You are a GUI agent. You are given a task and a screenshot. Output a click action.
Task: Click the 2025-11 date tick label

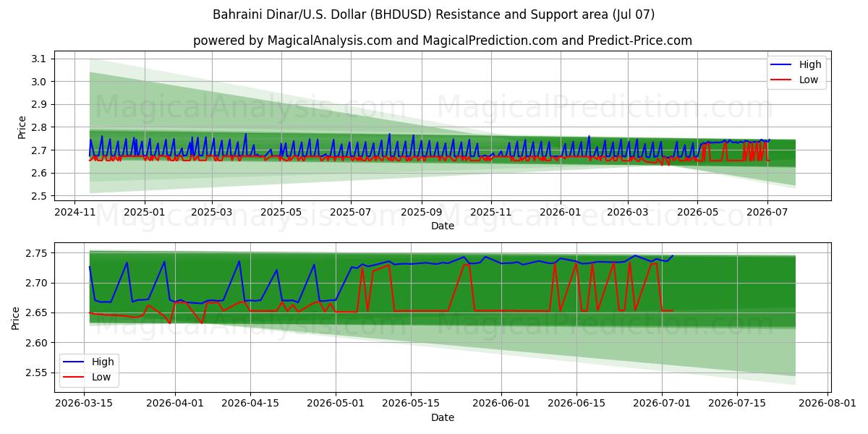[x=491, y=213]
